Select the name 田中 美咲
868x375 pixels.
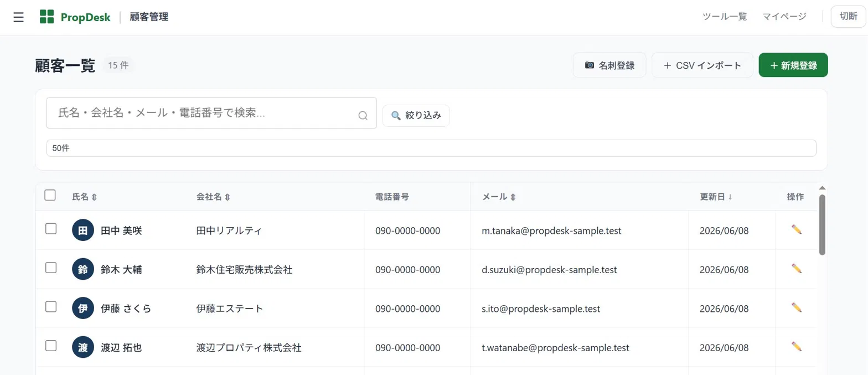[121, 230]
